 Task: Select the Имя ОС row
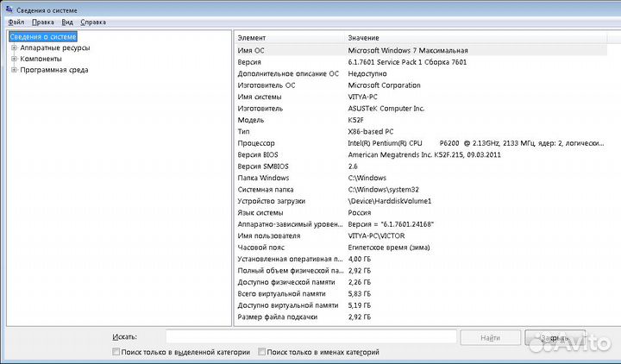point(421,51)
